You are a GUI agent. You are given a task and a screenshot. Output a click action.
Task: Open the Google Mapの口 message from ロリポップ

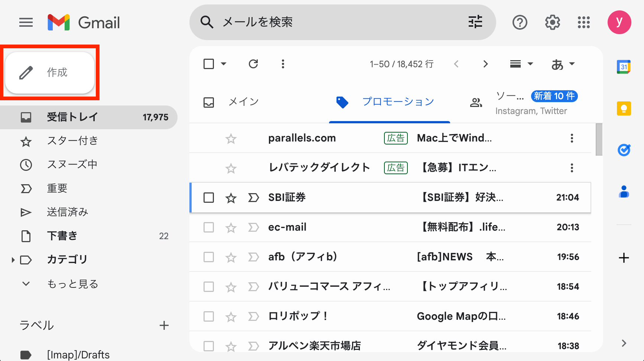pos(390,316)
